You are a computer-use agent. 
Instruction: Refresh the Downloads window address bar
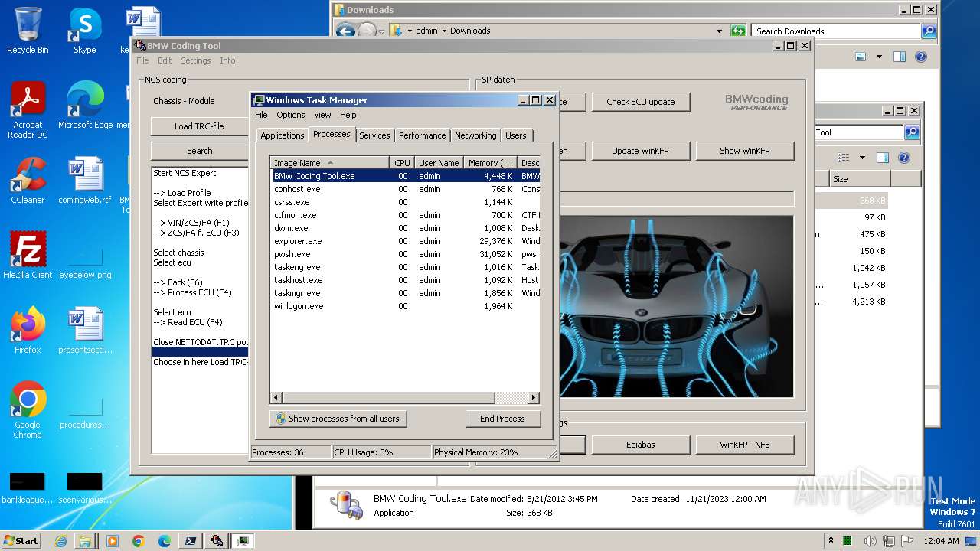738,31
